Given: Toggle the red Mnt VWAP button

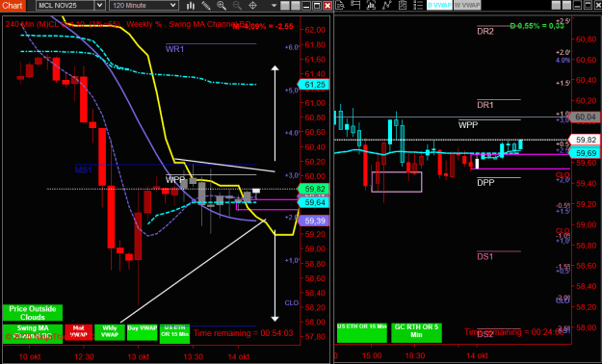Looking at the screenshot, I should click(x=79, y=332).
